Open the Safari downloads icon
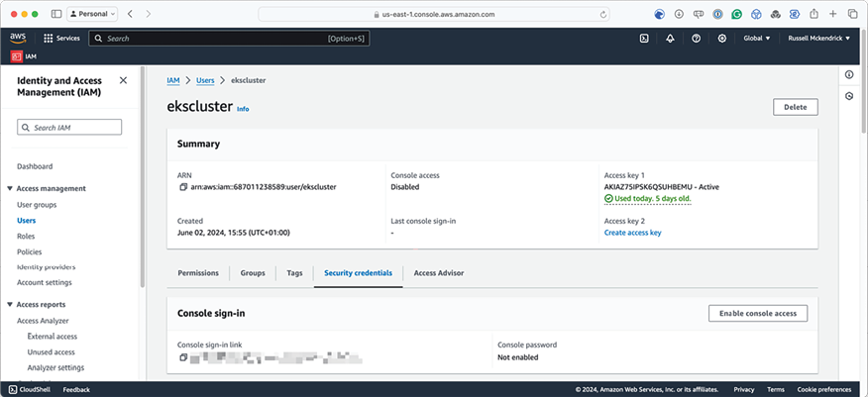The image size is (868, 397). pos(679,15)
